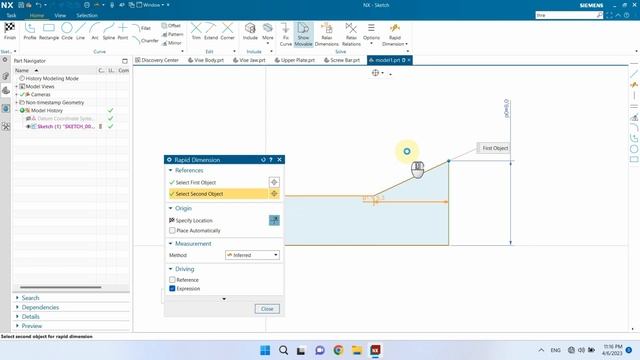Enable the Reference checkbox
This screenshot has height=360, width=640.
tap(172, 280)
